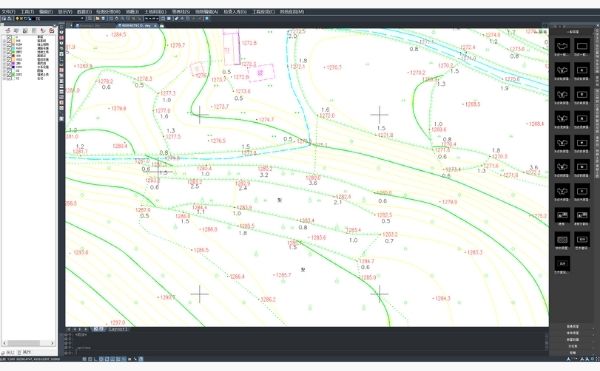Viewport: 600px width, 371px height.
Task: Open the first menu at far left of menu bar
Action: tap(8, 12)
